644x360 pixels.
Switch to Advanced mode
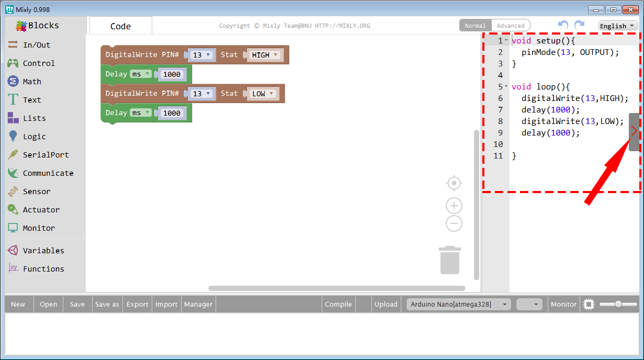[510, 25]
